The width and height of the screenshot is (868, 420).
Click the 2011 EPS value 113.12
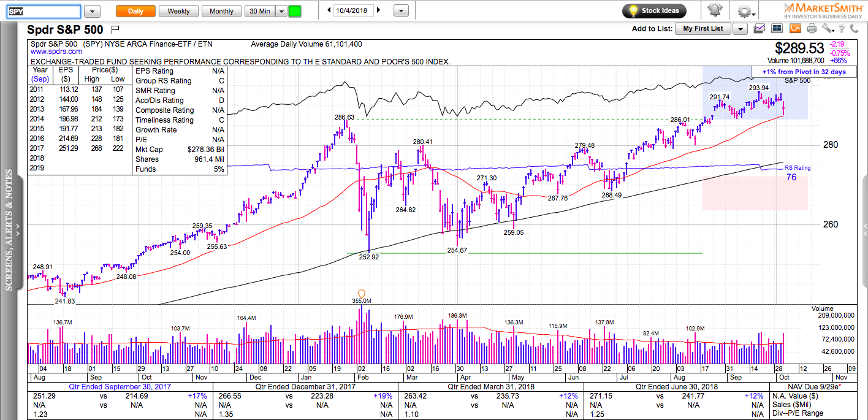click(x=66, y=91)
